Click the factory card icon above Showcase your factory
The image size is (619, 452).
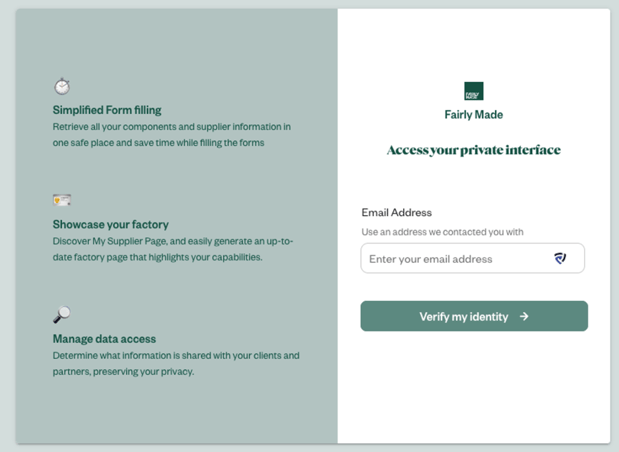(62, 200)
